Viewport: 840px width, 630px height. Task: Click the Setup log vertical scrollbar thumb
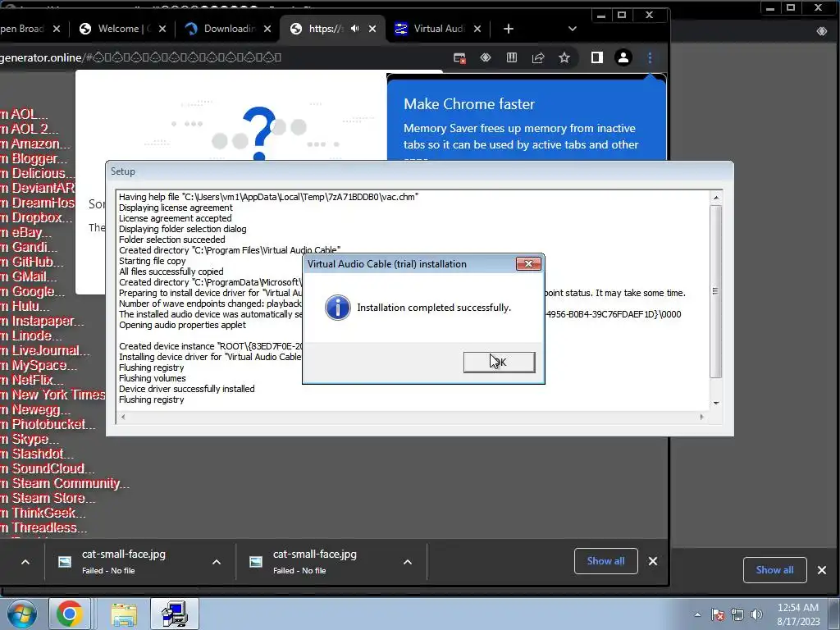(x=715, y=291)
